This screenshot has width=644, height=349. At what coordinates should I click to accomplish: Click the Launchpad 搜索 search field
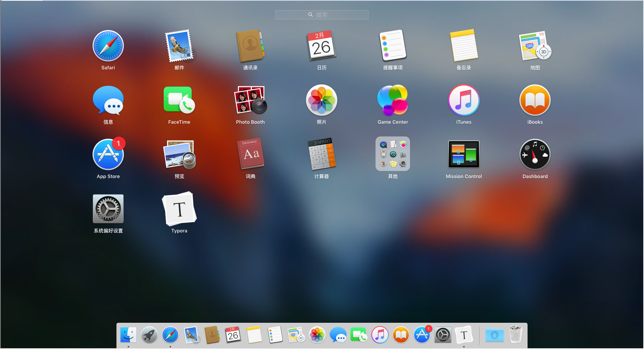coord(322,15)
